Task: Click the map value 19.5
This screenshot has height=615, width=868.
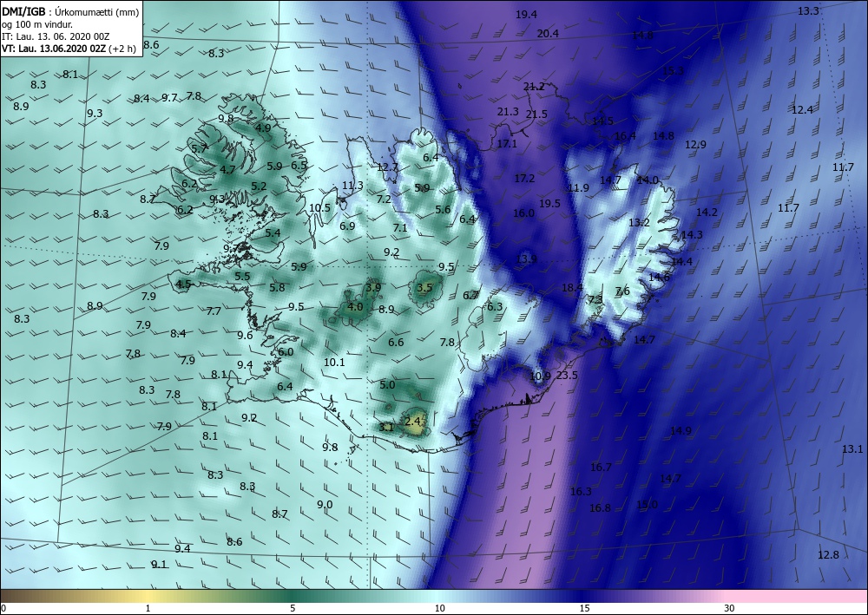Action: (x=549, y=204)
